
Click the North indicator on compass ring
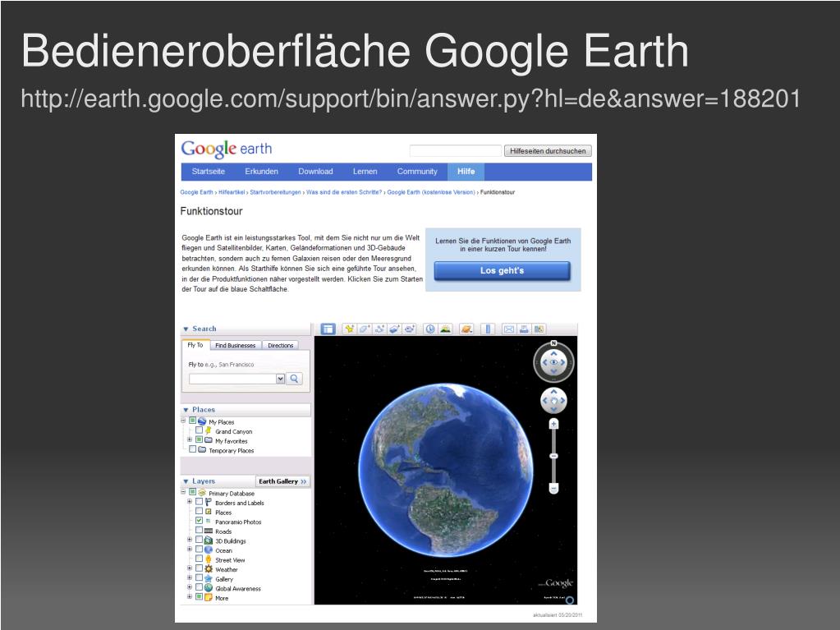554,343
